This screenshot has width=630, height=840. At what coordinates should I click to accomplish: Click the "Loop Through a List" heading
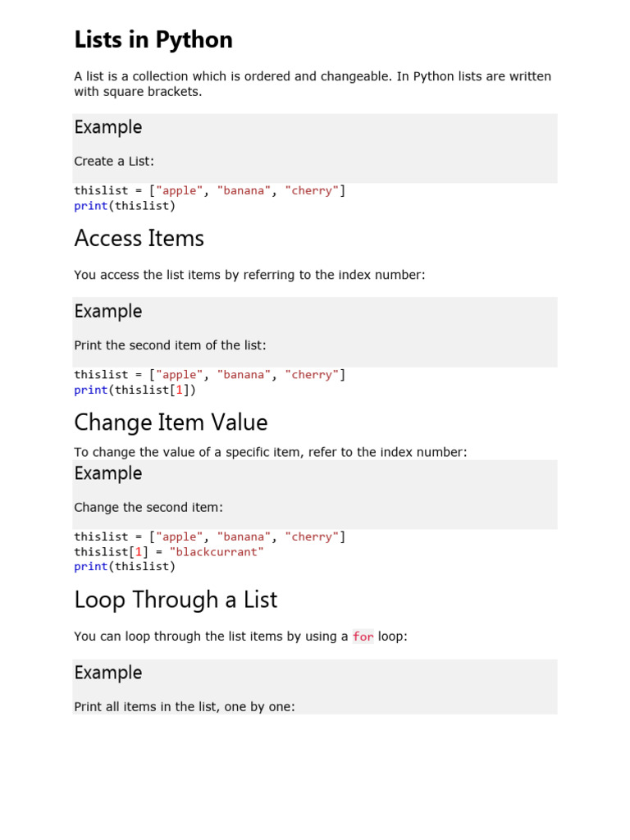tap(176, 600)
